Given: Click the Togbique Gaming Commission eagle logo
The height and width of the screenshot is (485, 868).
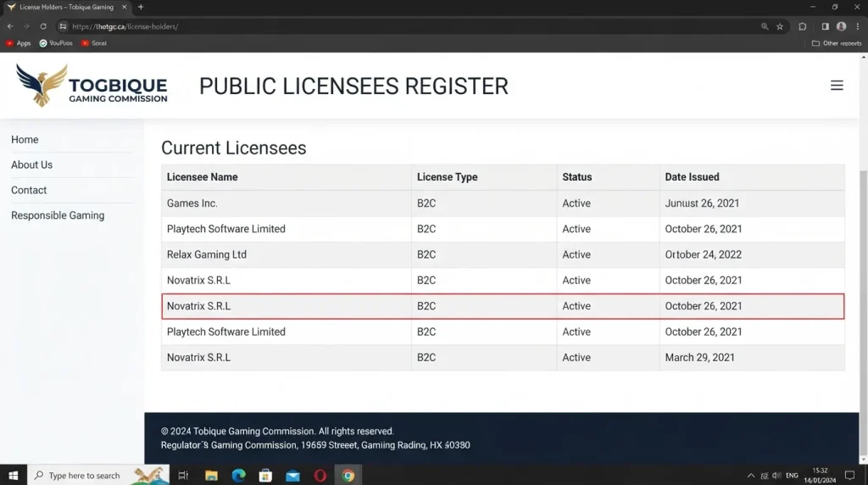Looking at the screenshot, I should pos(42,85).
